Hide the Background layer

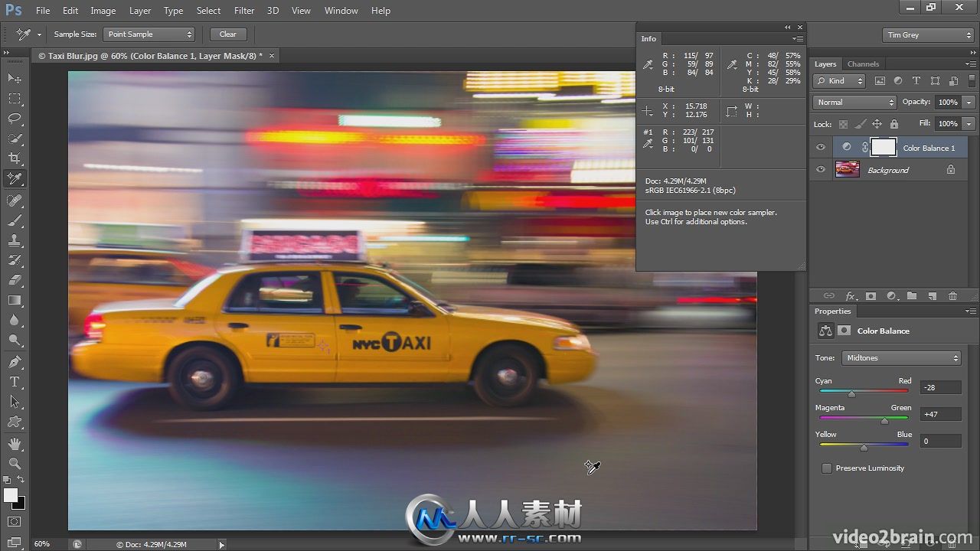(x=821, y=170)
